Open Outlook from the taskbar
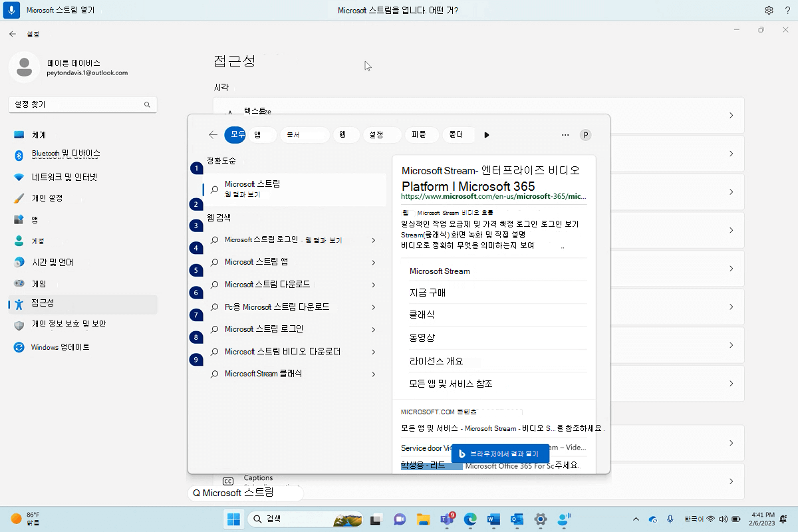Viewport: 798px width, 532px height. 517,519
